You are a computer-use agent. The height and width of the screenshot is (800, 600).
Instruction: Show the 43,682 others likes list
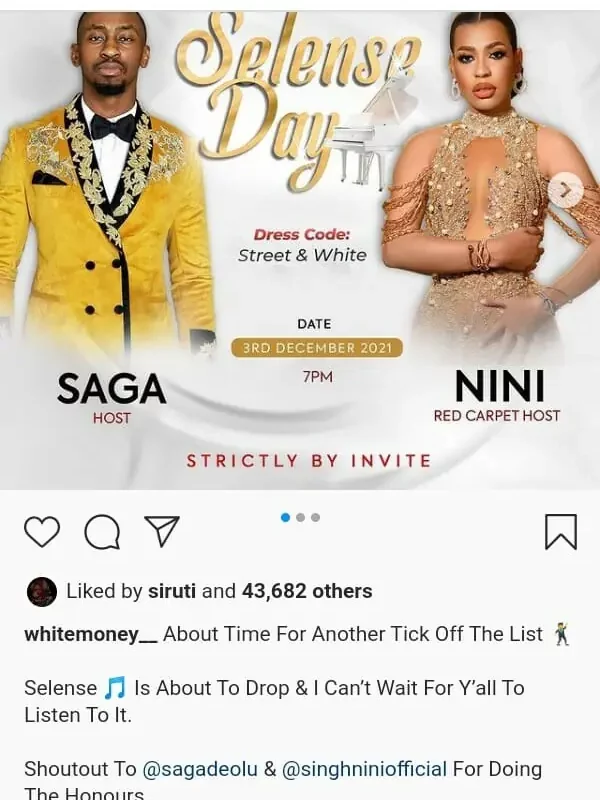tap(307, 591)
